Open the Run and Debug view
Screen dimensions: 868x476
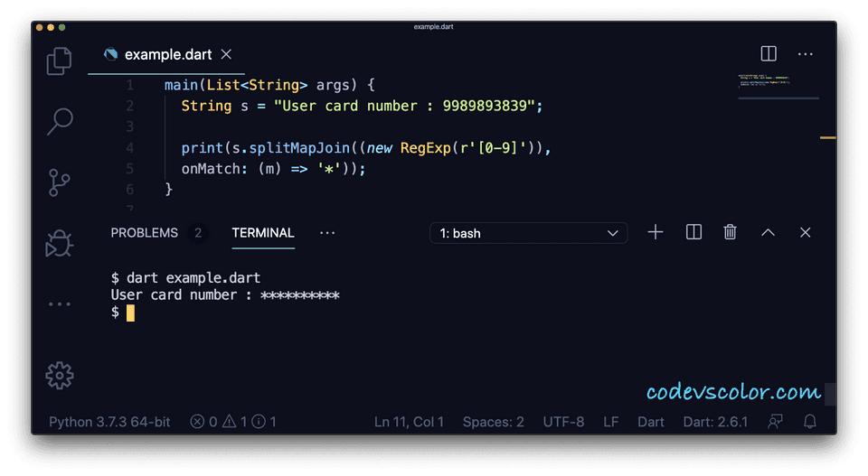60,244
